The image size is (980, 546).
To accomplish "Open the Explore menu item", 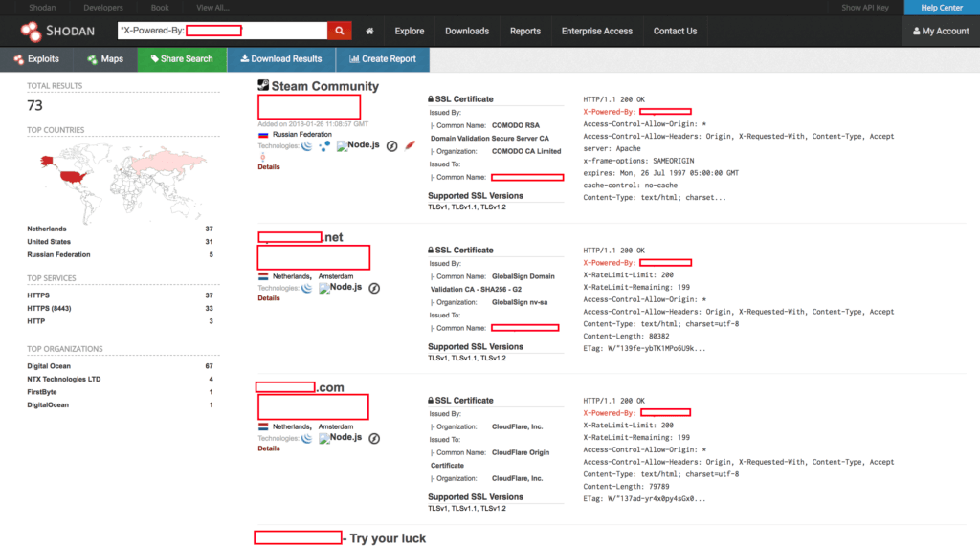I will (410, 31).
